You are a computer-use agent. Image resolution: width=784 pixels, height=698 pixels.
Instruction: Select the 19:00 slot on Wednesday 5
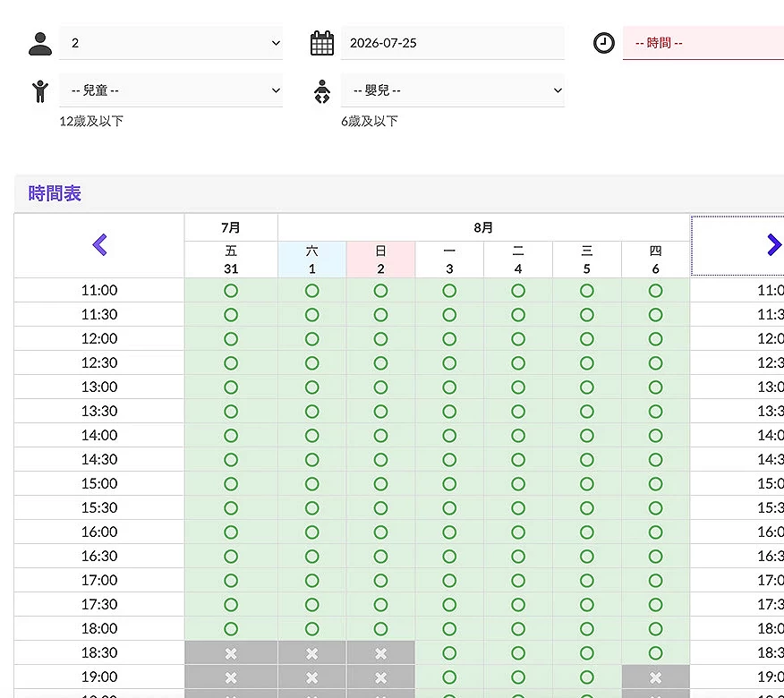click(x=587, y=677)
